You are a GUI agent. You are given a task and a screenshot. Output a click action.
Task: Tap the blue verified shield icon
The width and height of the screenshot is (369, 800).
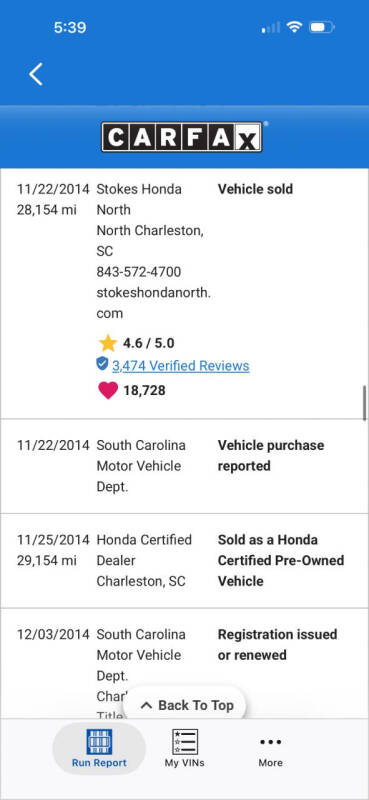coord(102,363)
